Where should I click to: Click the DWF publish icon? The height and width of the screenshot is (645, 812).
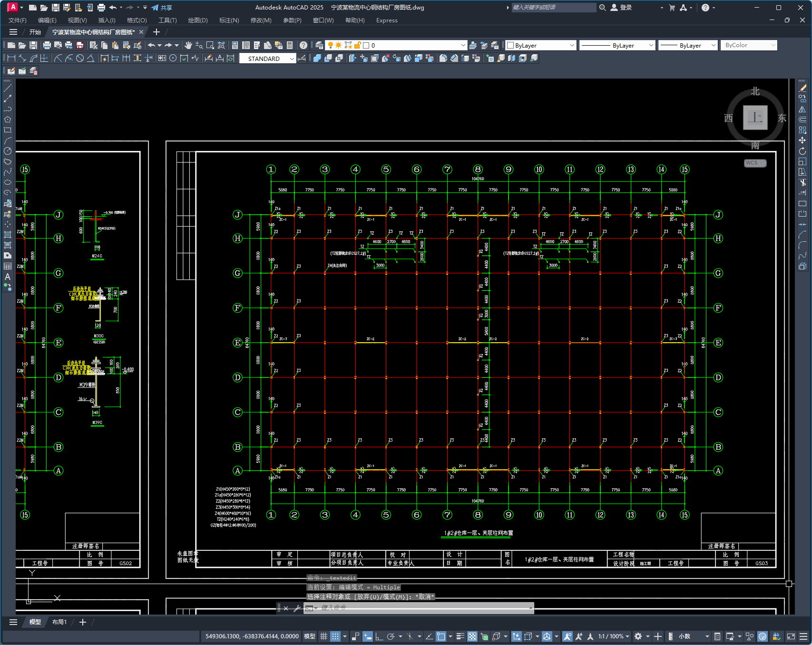click(80, 45)
